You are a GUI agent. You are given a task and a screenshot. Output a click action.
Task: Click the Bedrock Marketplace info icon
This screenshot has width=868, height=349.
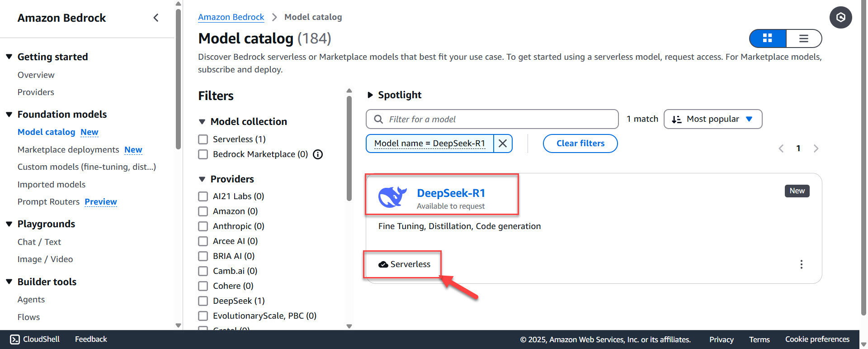(318, 154)
